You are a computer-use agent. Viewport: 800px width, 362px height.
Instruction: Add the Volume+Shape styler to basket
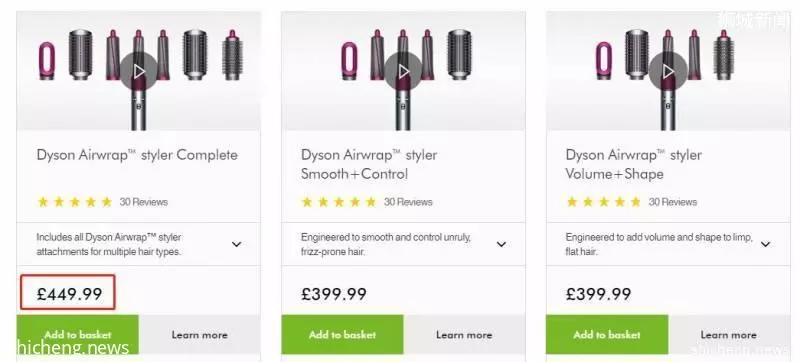607,334
